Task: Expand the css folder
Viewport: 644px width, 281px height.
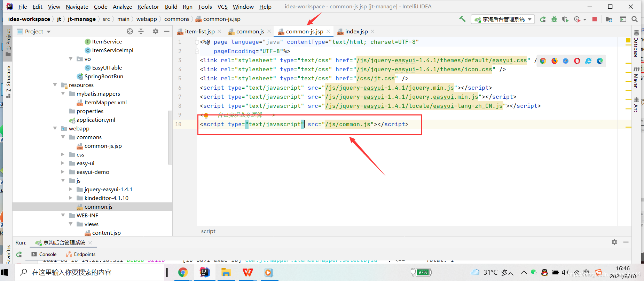Action: coord(63,154)
